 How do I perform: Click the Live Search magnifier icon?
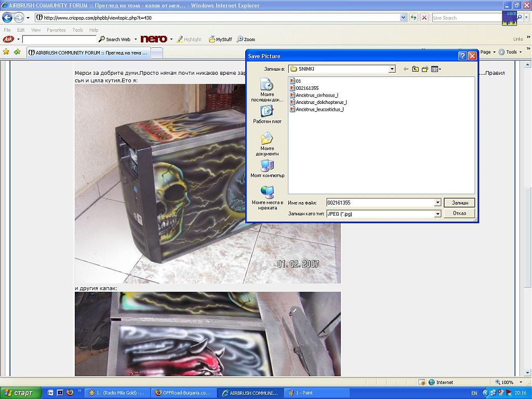520,18
